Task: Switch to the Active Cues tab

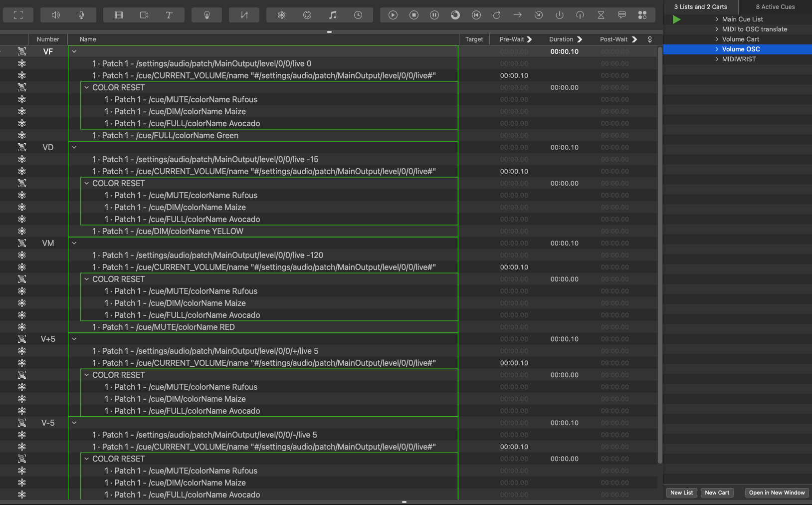Action: pos(775,7)
